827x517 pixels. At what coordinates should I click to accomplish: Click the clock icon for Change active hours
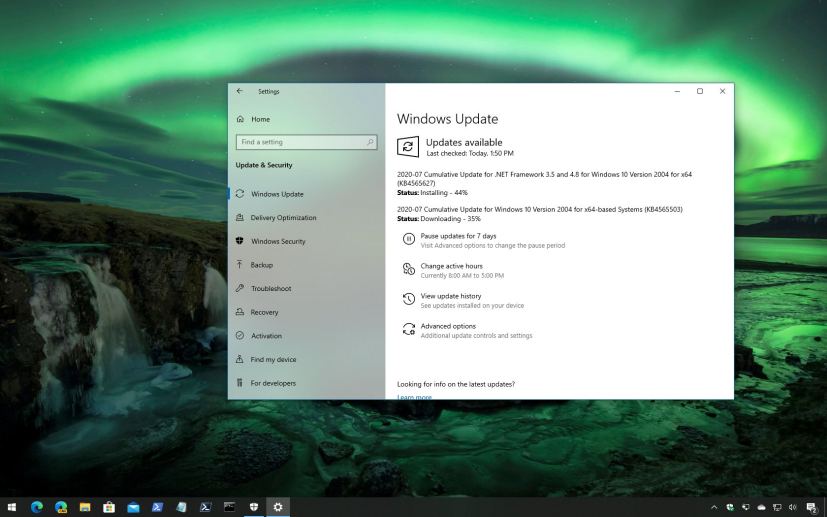409,269
